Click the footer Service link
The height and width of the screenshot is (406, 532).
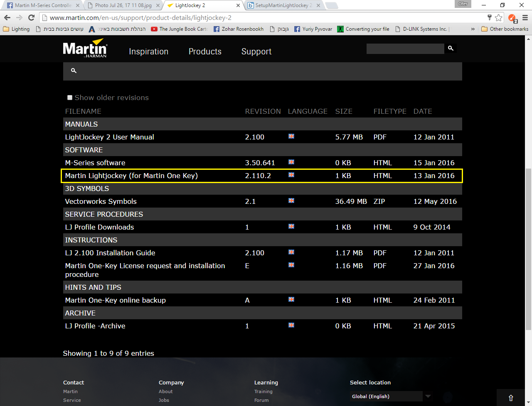(x=72, y=400)
